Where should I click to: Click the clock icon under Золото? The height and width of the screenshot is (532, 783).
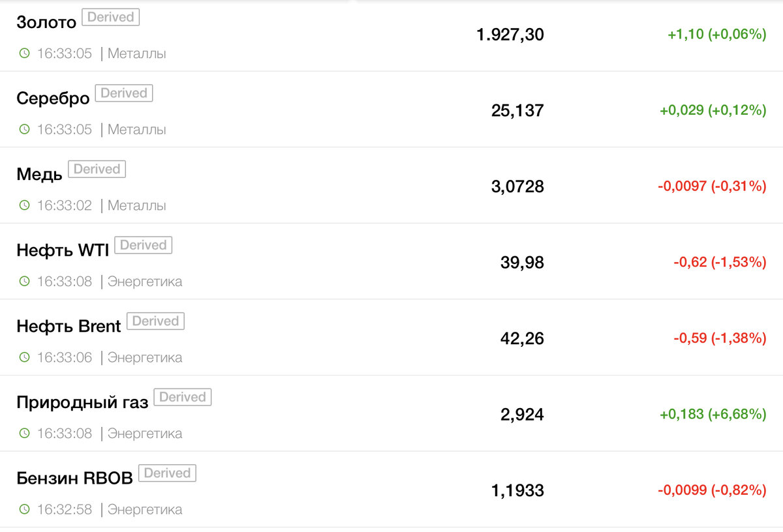24,53
